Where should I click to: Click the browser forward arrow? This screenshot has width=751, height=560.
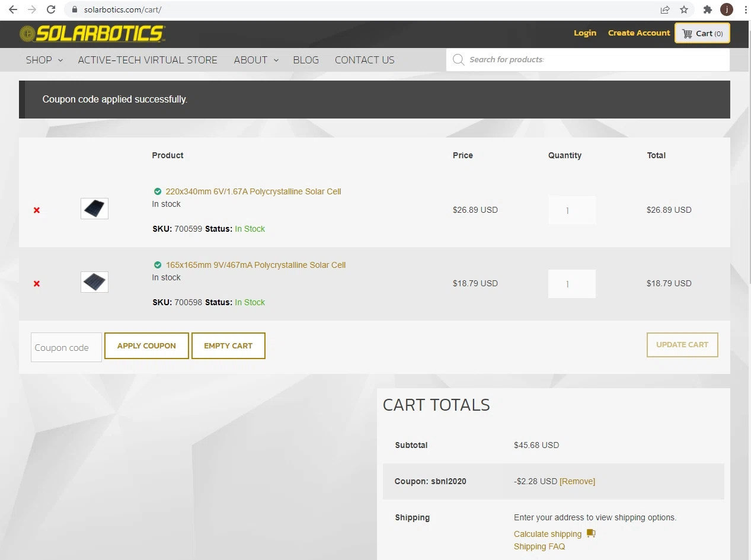pyautogui.click(x=31, y=9)
